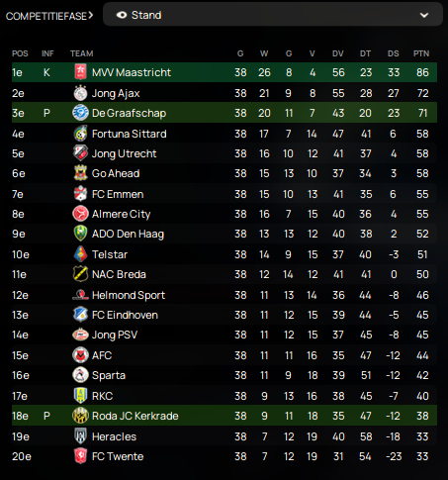This screenshot has height=480, width=448.
Task: Open the Go Ahead club logo
Action: pos(80,173)
